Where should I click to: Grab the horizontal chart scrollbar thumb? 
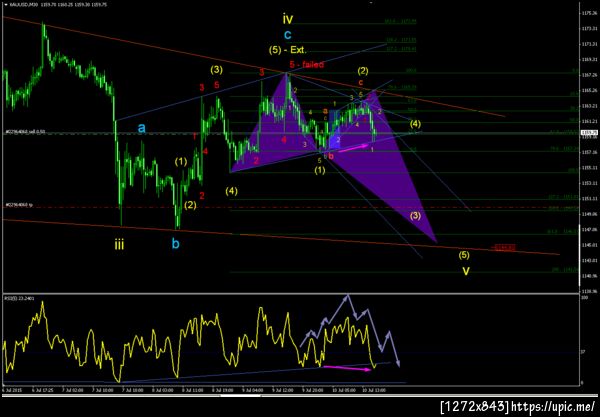pyautogui.click(x=240, y=395)
